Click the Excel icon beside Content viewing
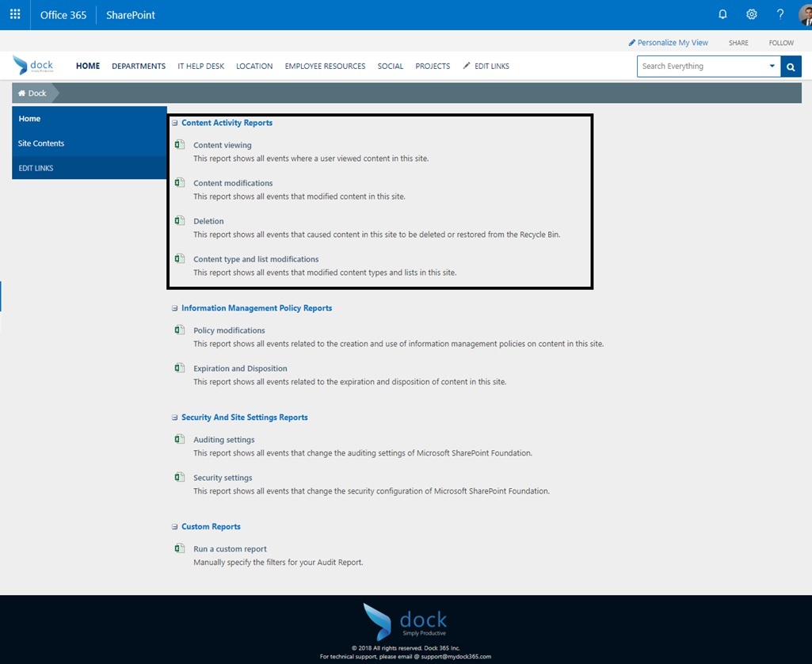 [179, 145]
